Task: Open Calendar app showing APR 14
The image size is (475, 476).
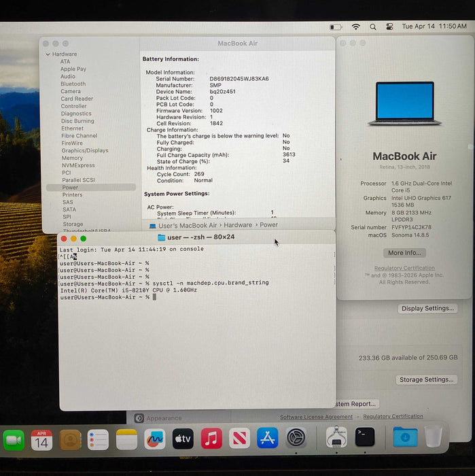Action: pos(41,440)
